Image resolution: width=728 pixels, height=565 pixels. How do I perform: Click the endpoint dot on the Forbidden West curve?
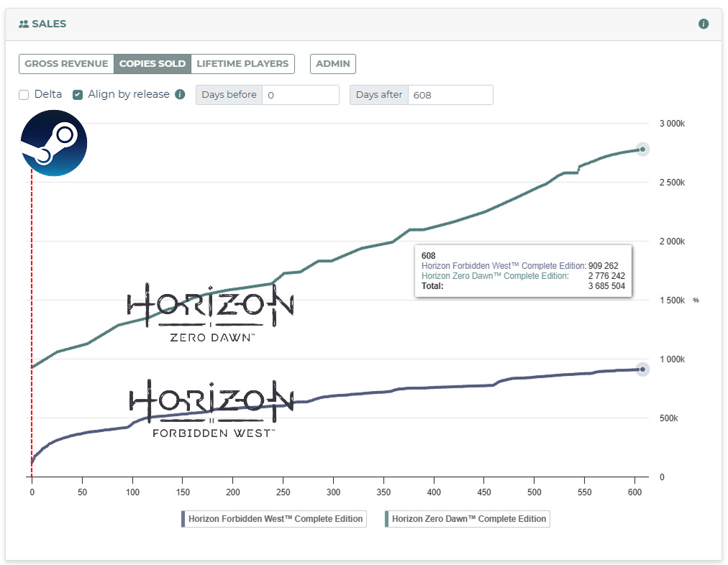click(642, 369)
